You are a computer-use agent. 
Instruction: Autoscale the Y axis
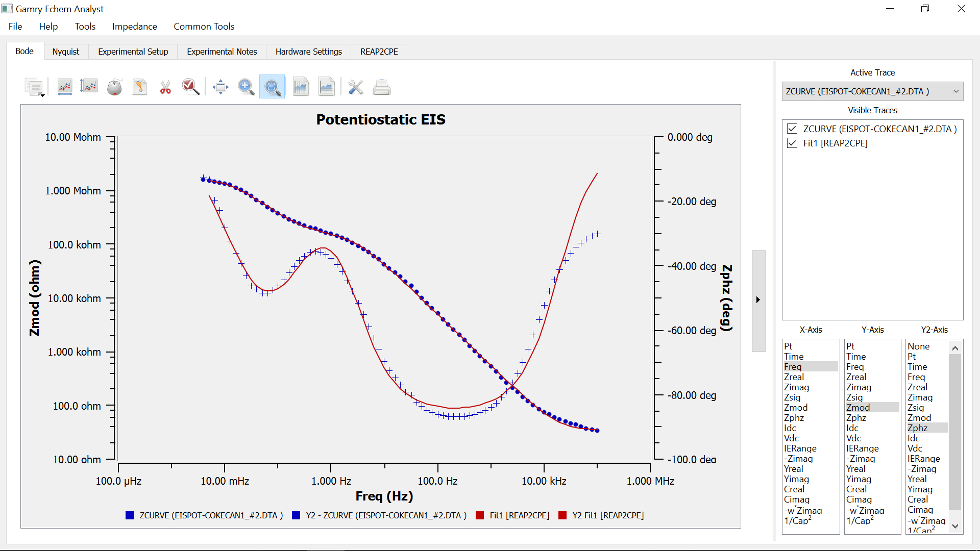pos(89,87)
